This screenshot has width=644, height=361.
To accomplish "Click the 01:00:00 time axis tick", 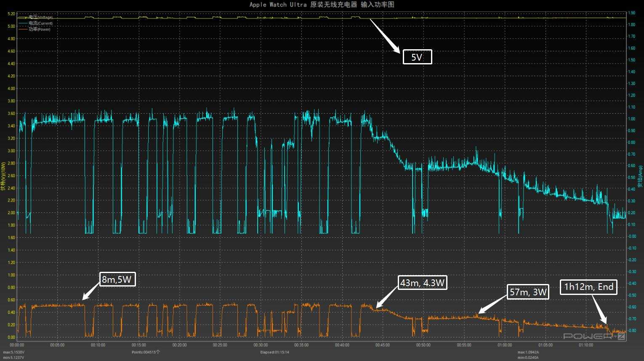I will point(505,345).
